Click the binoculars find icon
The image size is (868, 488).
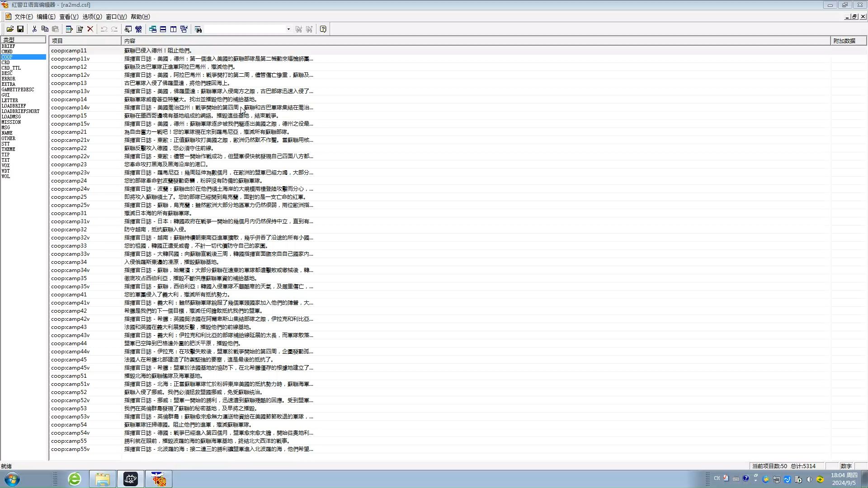coord(198,29)
